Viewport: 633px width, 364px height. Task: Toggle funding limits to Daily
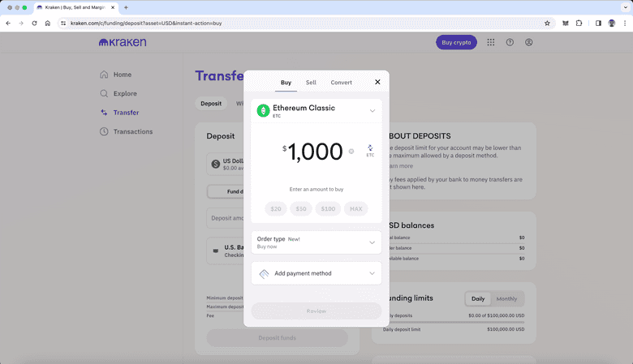click(x=478, y=298)
